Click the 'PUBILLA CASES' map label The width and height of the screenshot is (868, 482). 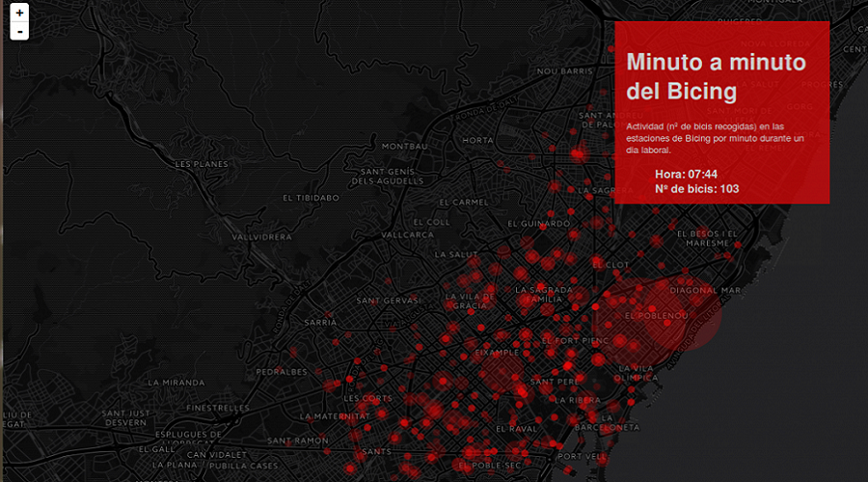click(x=244, y=466)
